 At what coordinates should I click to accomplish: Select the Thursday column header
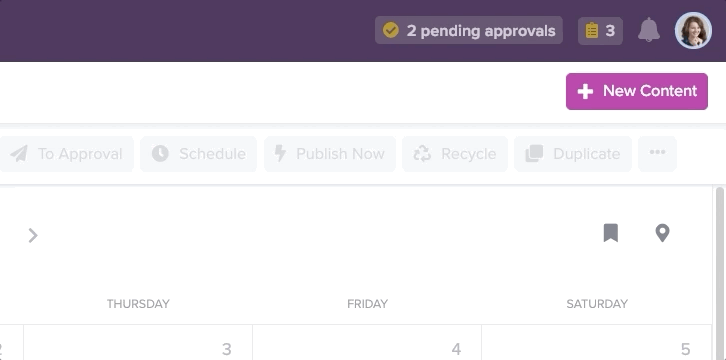pos(138,304)
